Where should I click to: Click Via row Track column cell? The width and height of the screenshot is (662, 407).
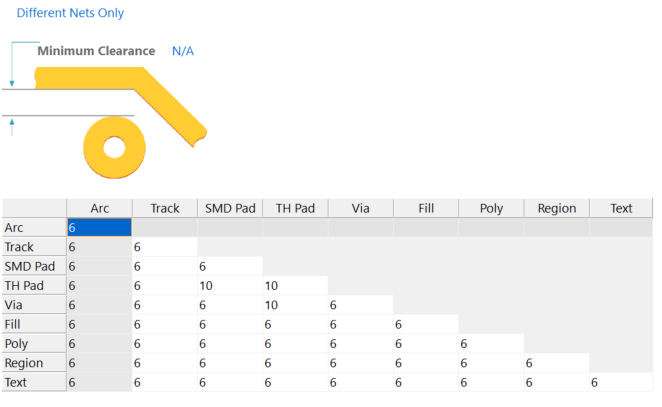tap(165, 305)
